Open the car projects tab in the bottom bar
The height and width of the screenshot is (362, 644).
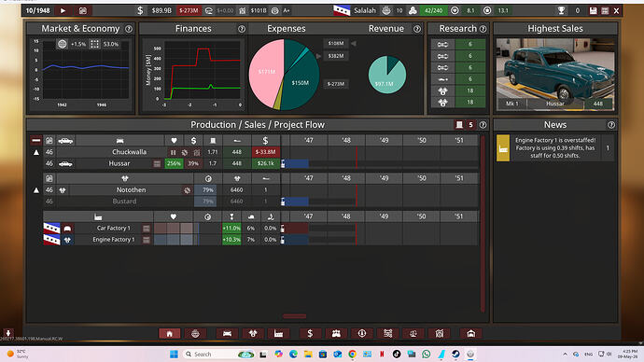click(x=227, y=333)
